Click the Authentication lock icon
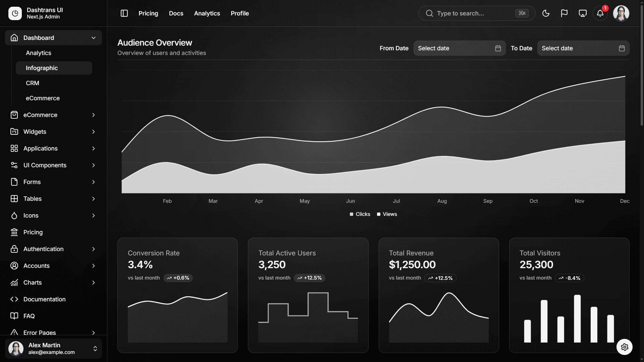Viewport: 644px width, 362px height. [14, 249]
